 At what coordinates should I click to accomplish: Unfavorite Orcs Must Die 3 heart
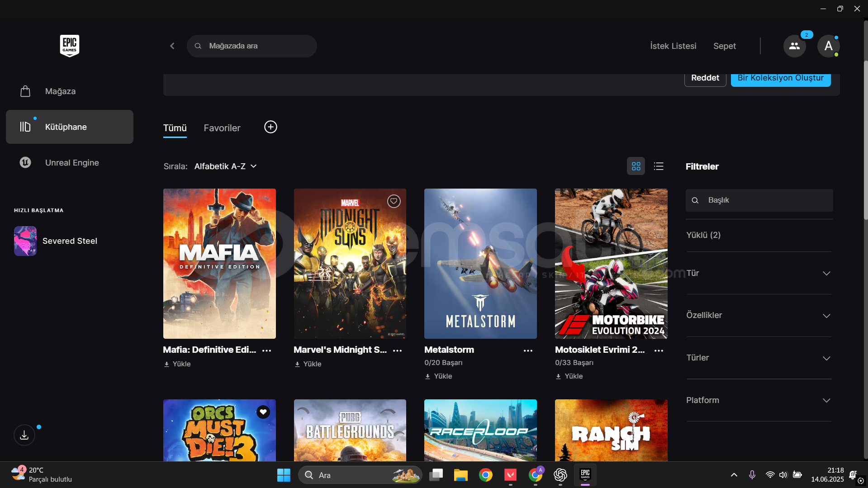point(263,412)
